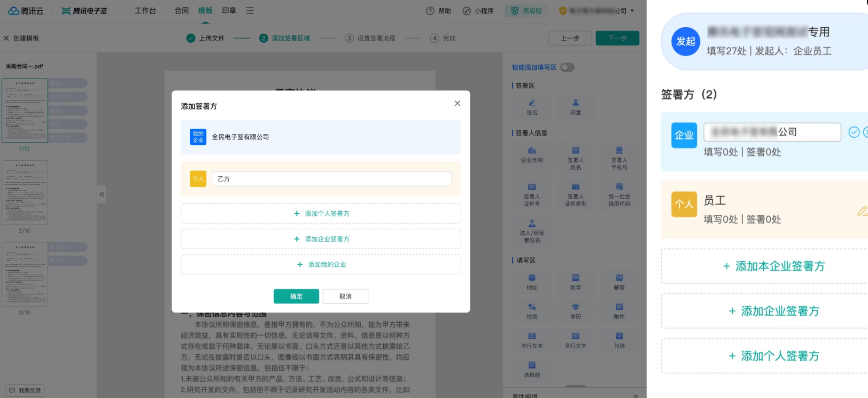Confirm company name with the check icon
Viewport: 868px width, 398px height.
[x=854, y=132]
